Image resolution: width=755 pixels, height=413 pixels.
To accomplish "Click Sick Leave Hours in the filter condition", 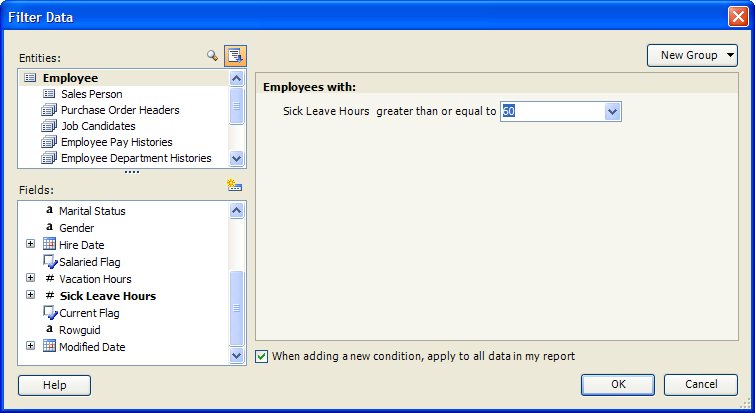I will click(326, 111).
